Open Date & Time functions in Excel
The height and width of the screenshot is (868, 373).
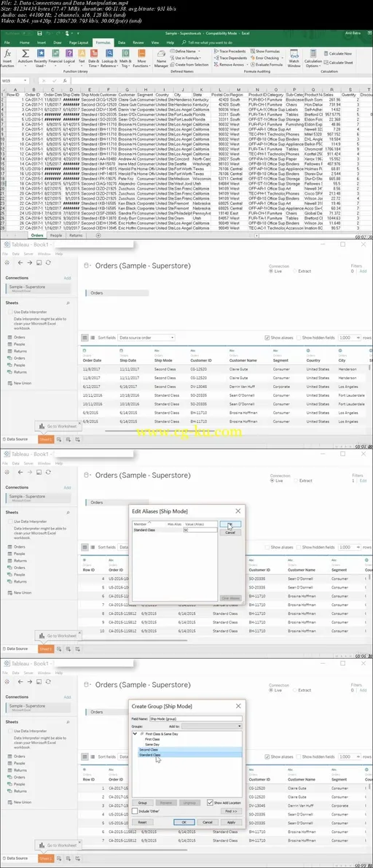point(93,57)
